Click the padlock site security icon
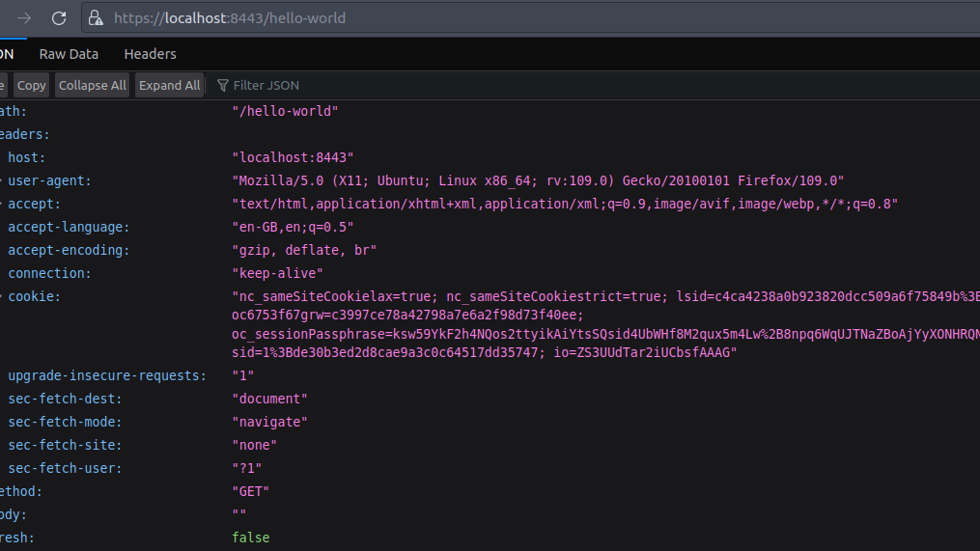 (96, 18)
